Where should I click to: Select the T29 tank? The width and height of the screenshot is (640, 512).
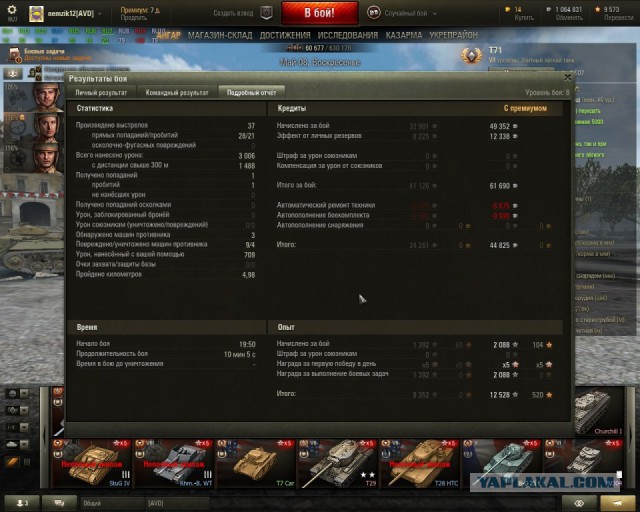coord(337,463)
